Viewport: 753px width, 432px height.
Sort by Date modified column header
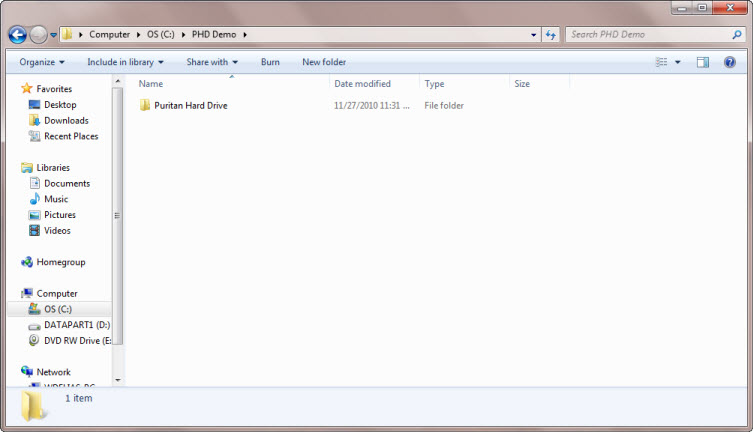362,84
